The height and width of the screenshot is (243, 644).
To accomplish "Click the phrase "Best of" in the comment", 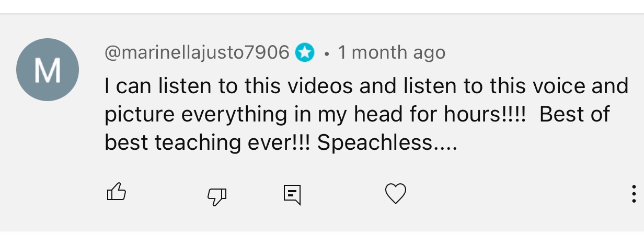I will click(574, 115).
